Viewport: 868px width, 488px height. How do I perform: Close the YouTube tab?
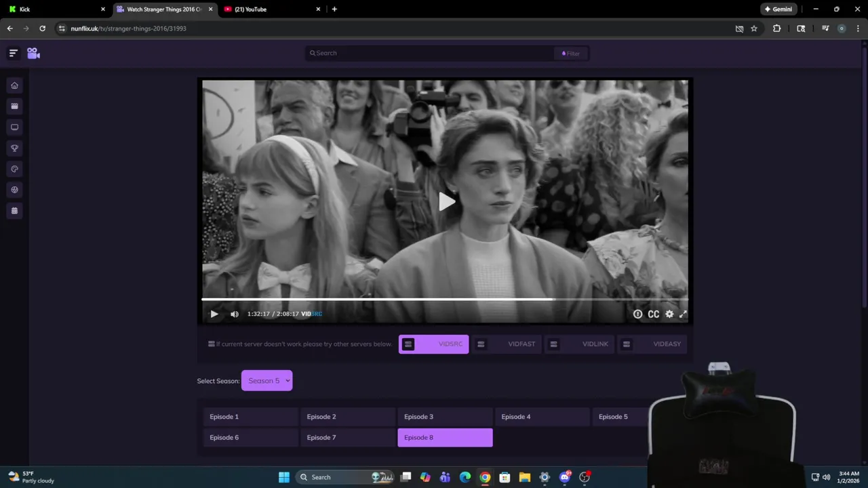click(x=318, y=9)
